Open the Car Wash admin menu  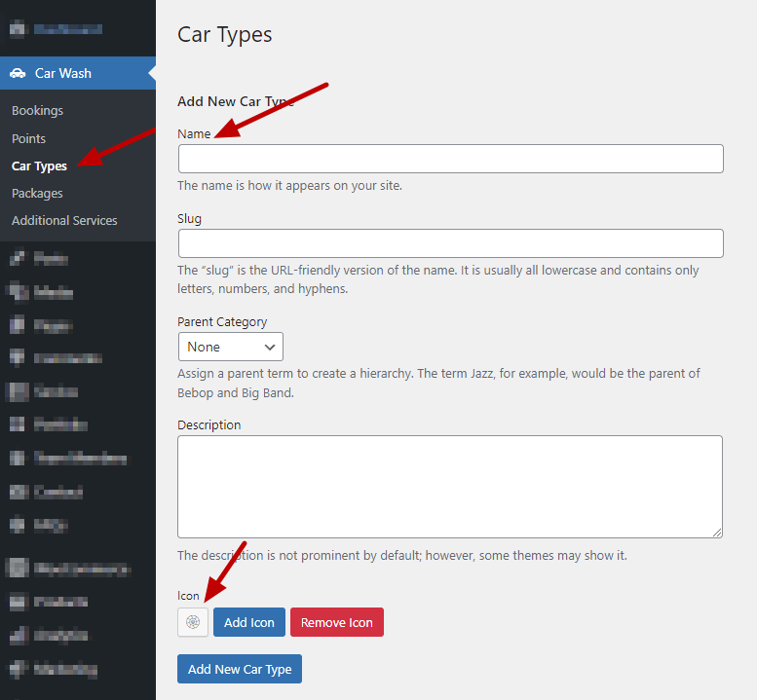pyautogui.click(x=63, y=74)
